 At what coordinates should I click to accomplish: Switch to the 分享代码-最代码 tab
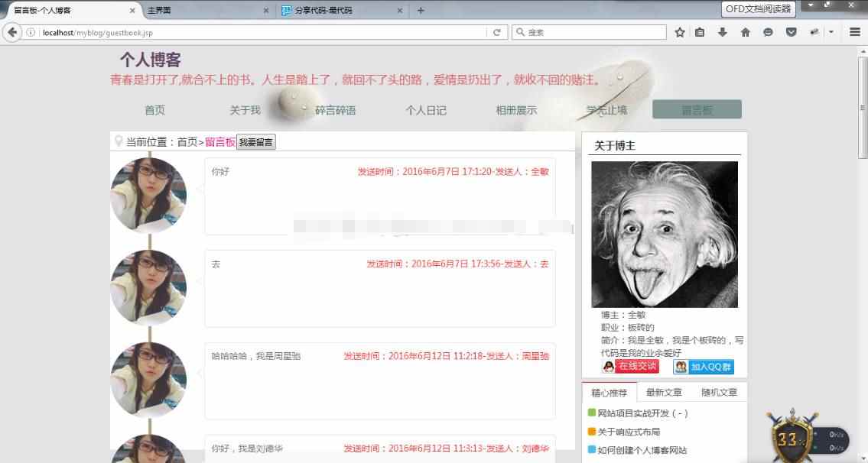click(340, 11)
